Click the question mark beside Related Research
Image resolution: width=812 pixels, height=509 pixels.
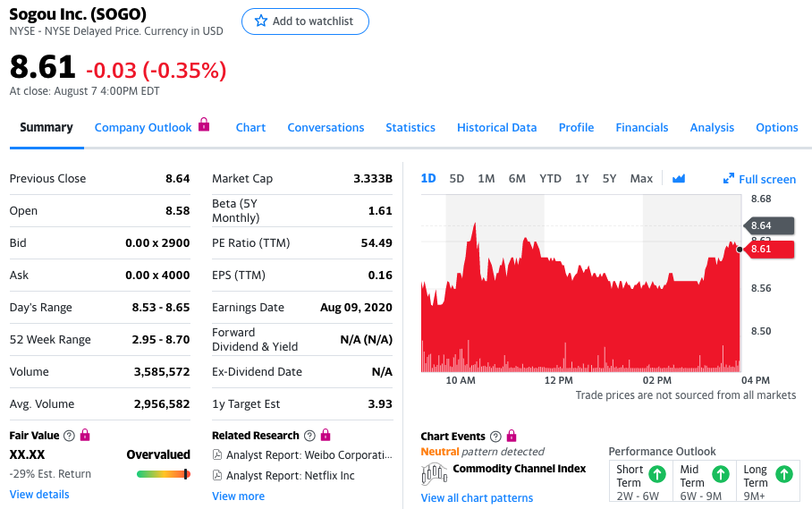[309, 436]
